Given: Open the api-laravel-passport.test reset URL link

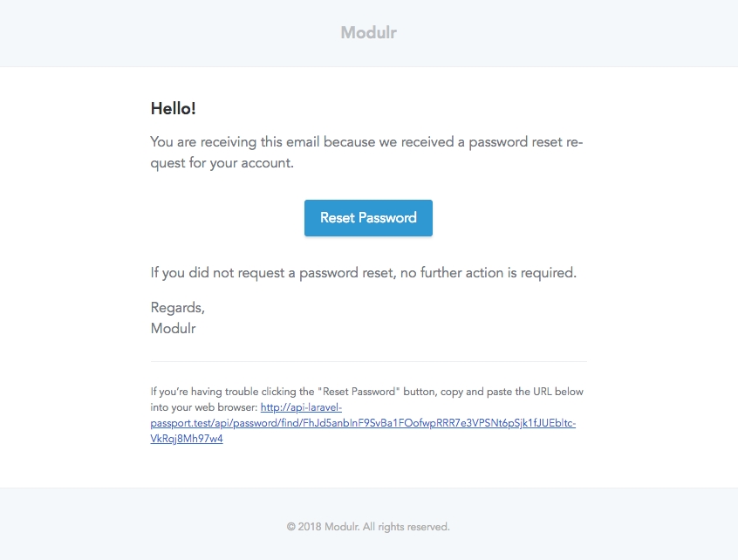Looking at the screenshot, I should (300, 407).
